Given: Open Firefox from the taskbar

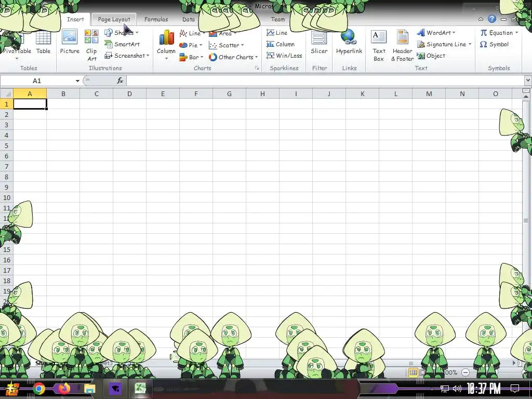Looking at the screenshot, I should click(64, 389).
